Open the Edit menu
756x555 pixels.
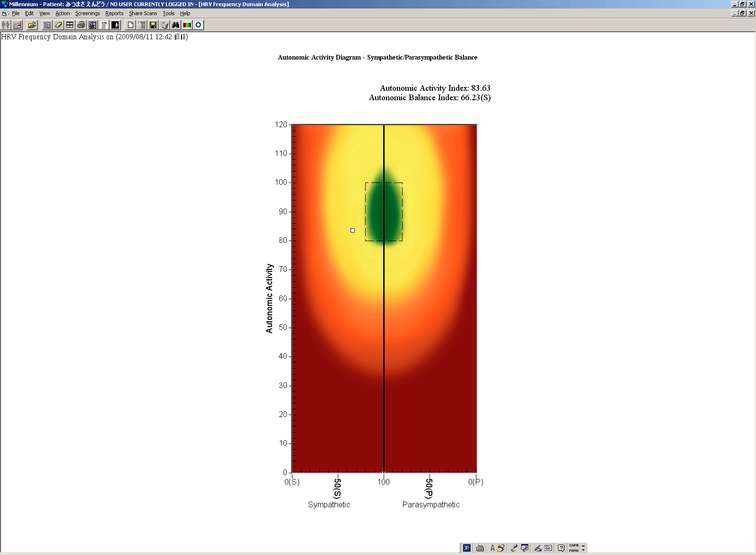coord(29,13)
